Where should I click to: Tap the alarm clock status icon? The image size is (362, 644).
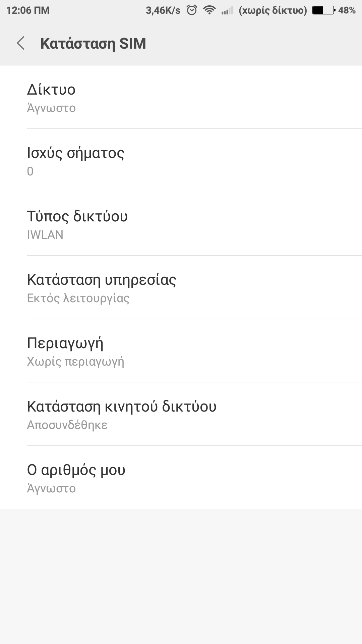click(192, 10)
